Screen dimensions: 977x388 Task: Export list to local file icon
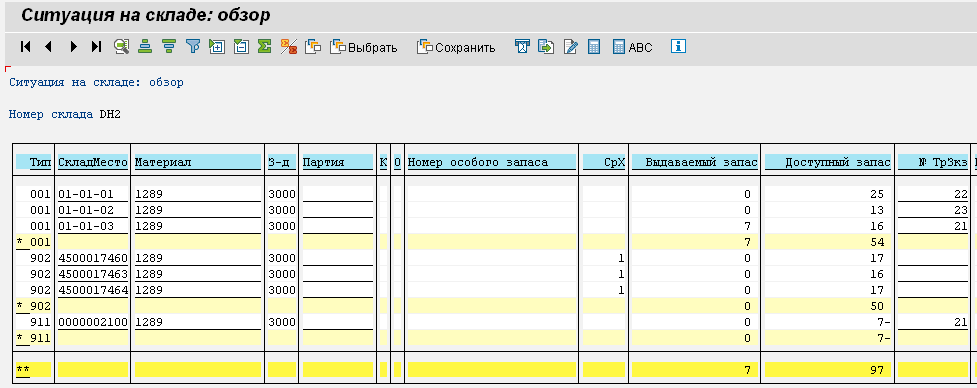(546, 47)
